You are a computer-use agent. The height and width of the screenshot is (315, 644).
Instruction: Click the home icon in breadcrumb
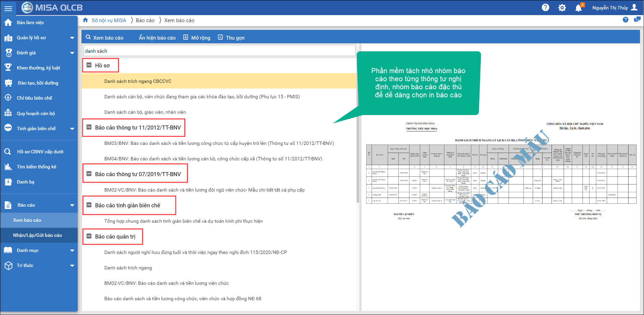(x=85, y=20)
